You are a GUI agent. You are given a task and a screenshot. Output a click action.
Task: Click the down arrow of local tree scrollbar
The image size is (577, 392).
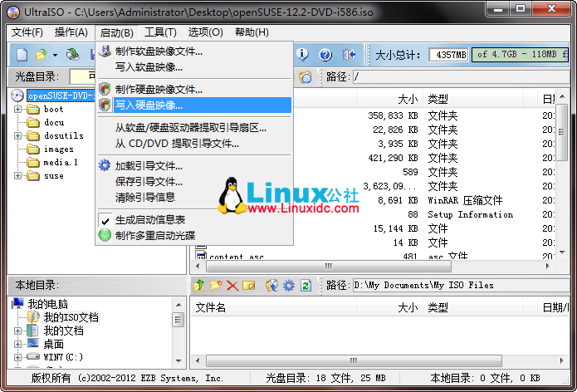pyautogui.click(x=178, y=360)
